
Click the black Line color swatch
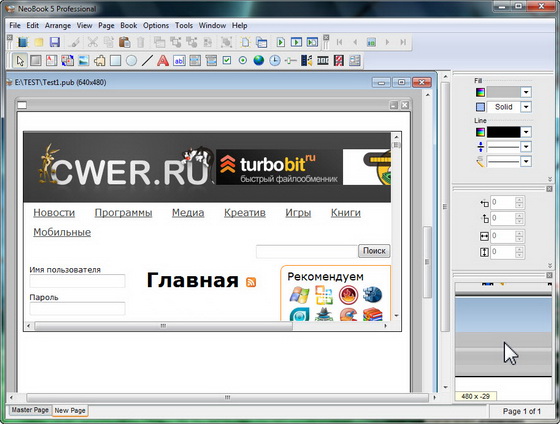504,132
